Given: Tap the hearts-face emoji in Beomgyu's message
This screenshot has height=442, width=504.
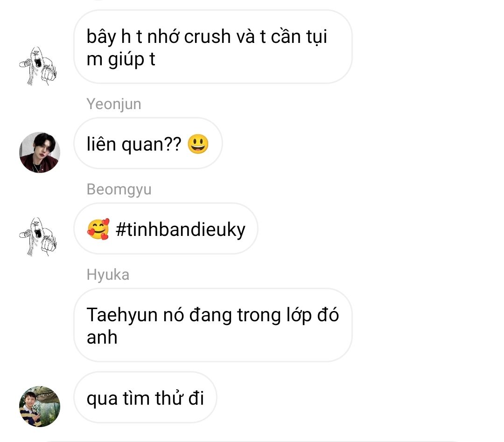Looking at the screenshot, I should [98, 229].
